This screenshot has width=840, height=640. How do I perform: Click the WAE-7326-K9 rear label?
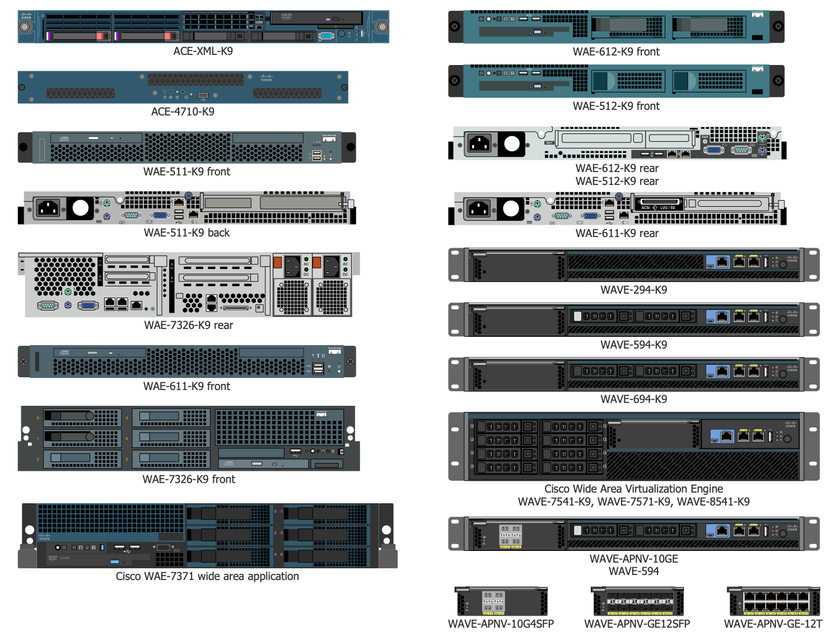pyautogui.click(x=189, y=325)
